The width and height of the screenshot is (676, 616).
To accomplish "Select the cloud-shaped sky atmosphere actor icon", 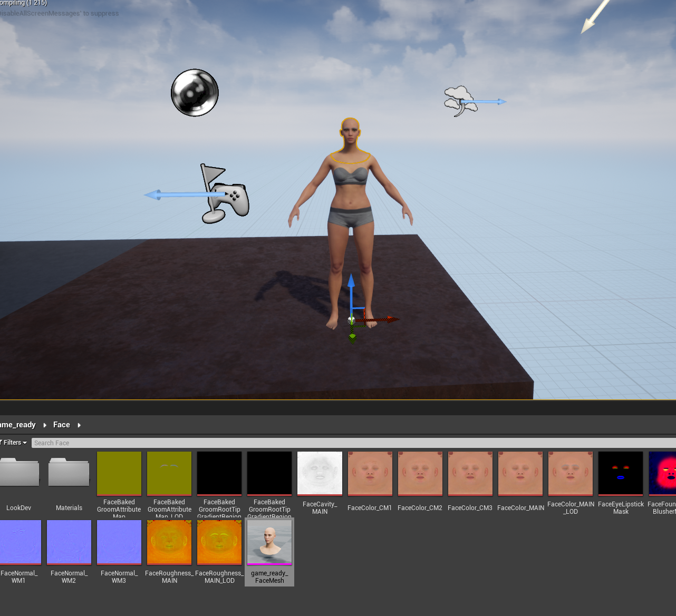I will pyautogui.click(x=461, y=101).
